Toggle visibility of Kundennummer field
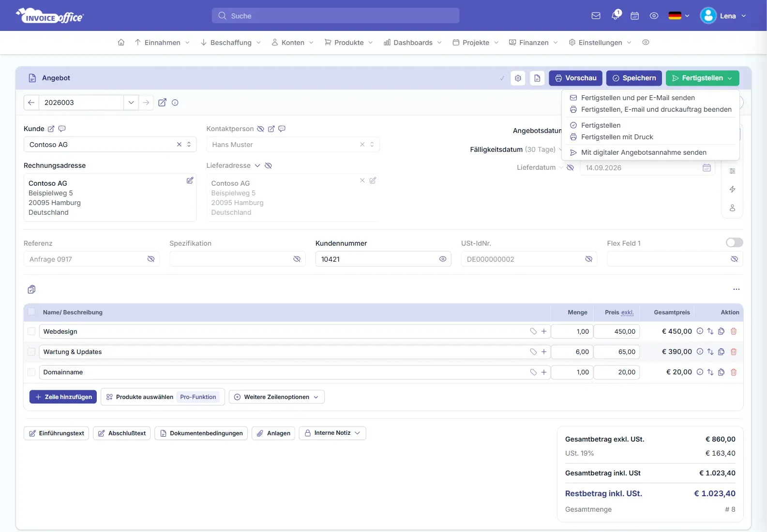767x532 pixels. 442,259
